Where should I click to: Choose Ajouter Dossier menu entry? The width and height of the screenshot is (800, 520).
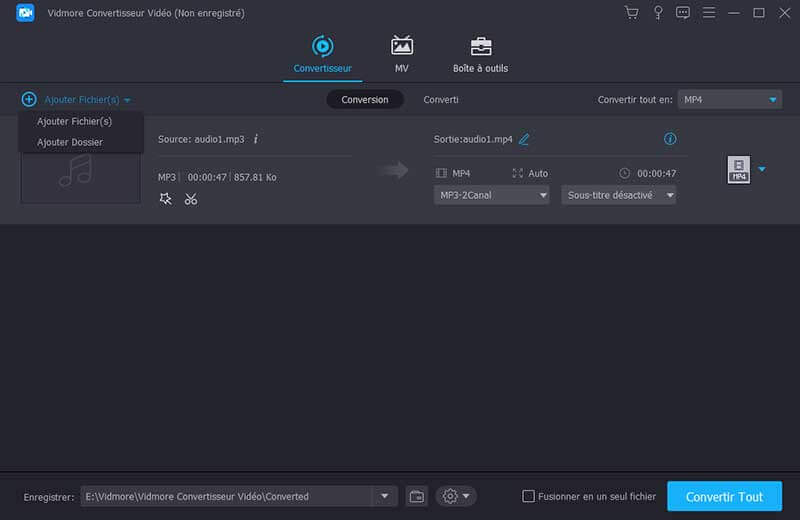(x=70, y=142)
